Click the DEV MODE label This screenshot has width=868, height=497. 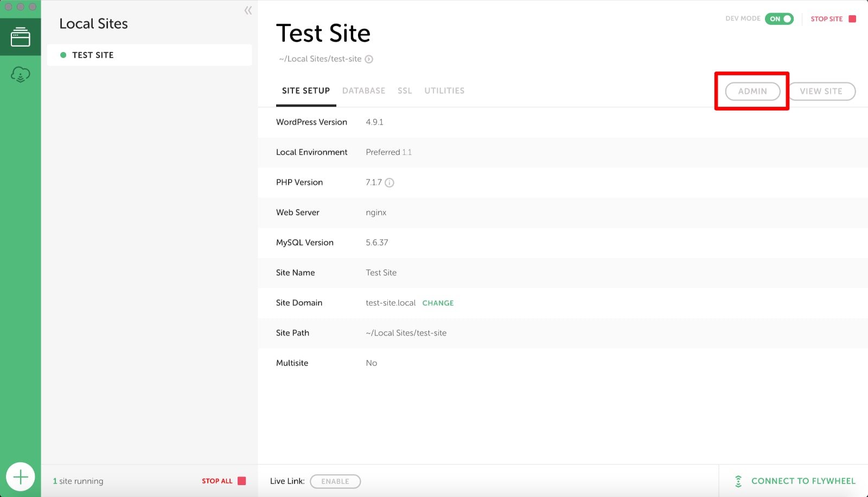743,18
